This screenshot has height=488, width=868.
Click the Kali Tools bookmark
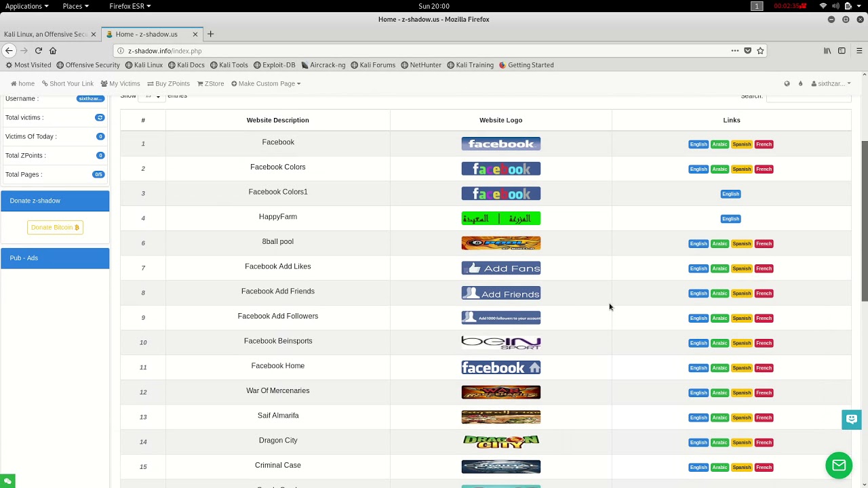pos(229,65)
